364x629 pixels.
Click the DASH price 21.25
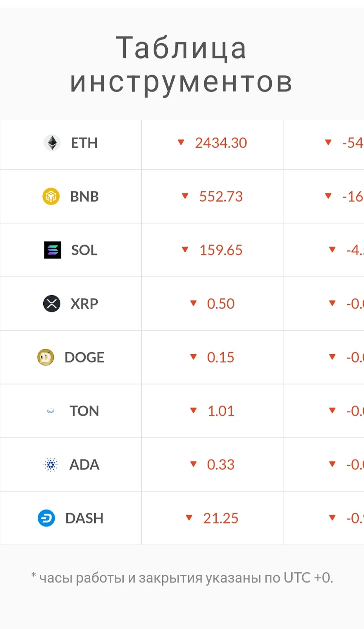pos(221,518)
